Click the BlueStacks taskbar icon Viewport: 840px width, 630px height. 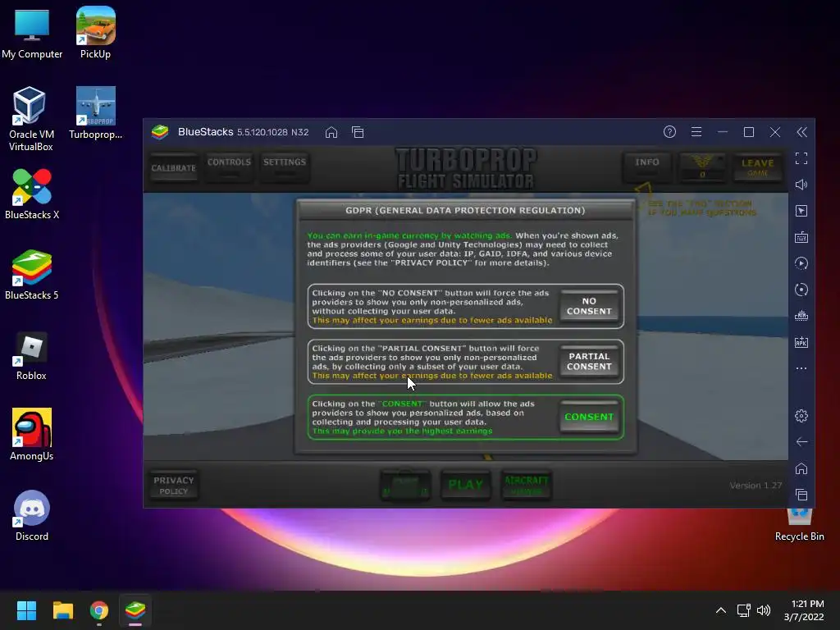tap(135, 610)
